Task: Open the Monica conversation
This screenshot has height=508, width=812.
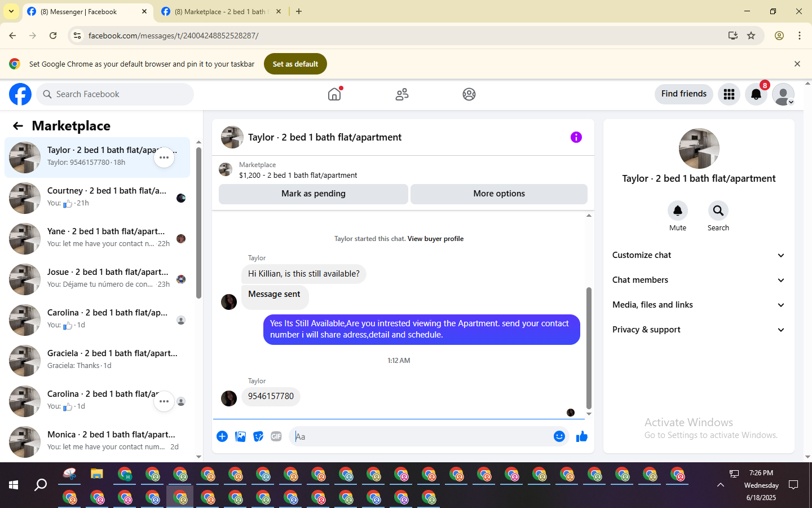Action: click(x=97, y=442)
